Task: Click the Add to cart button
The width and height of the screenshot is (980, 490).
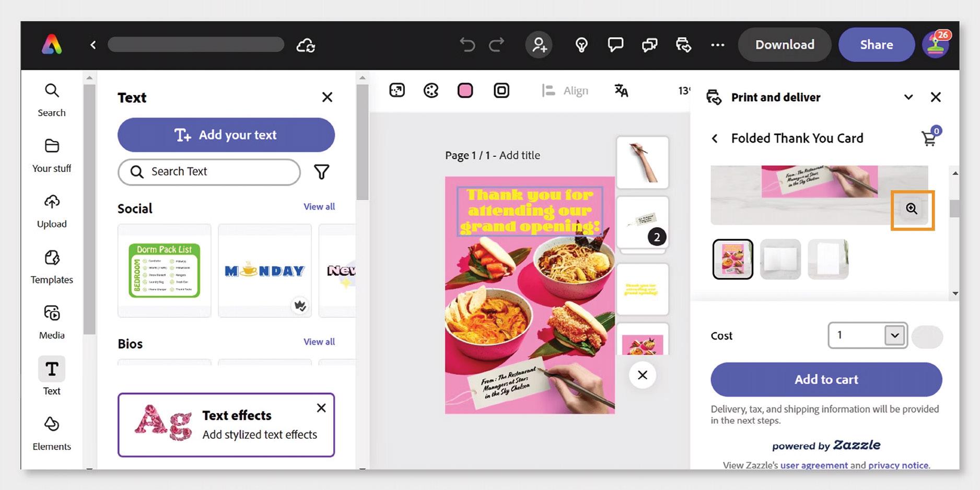Action: (826, 380)
